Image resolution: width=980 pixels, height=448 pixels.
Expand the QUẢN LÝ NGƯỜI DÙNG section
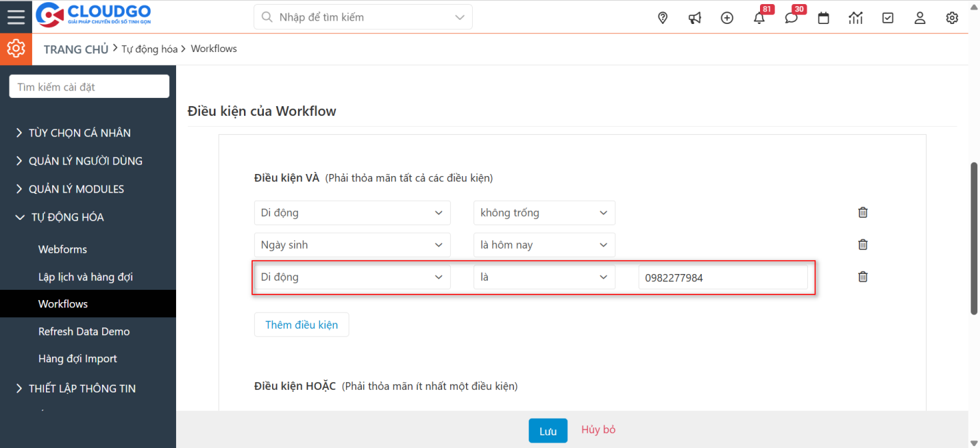coord(85,161)
